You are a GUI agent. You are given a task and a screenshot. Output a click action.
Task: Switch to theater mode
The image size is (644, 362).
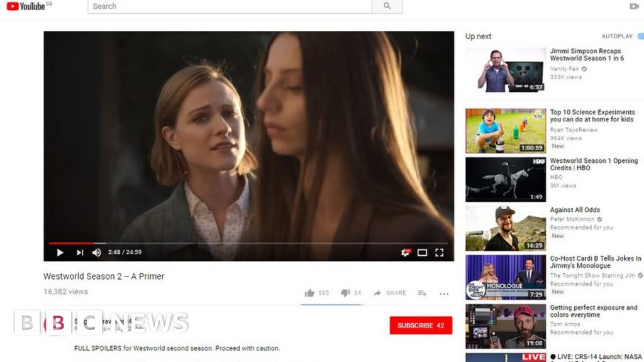(422, 253)
